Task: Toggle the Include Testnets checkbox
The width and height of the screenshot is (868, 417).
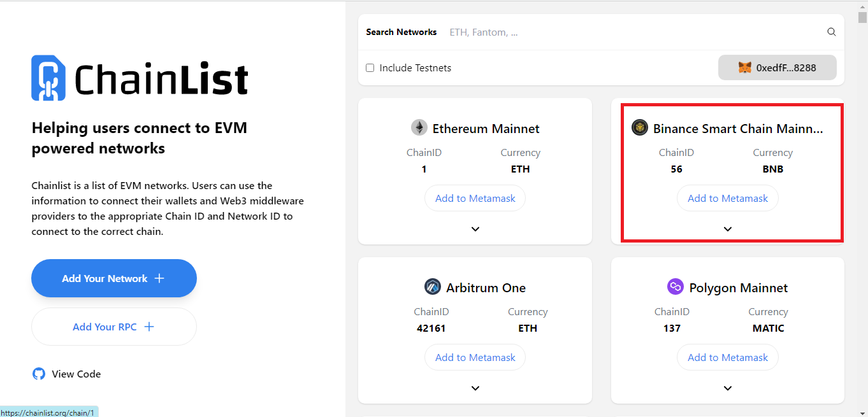Action: [x=370, y=68]
